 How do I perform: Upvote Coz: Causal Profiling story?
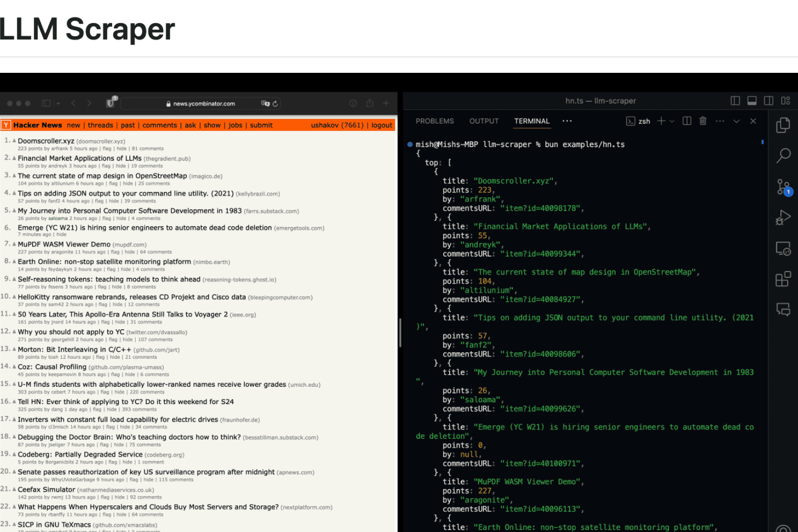14,366
